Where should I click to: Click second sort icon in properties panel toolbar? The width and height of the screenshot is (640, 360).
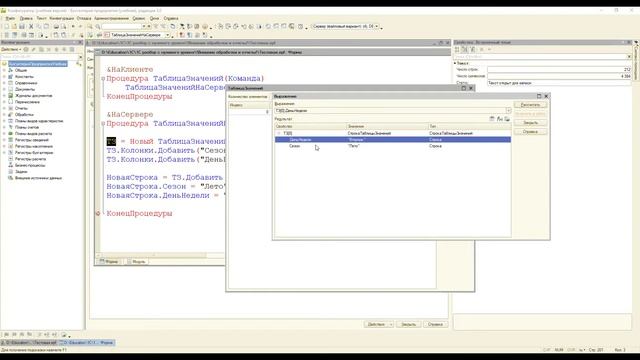tap(473, 49)
